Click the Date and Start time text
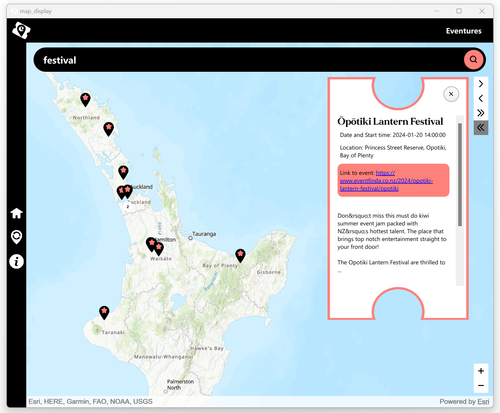Screen dimensions: 500x413 click(393, 135)
